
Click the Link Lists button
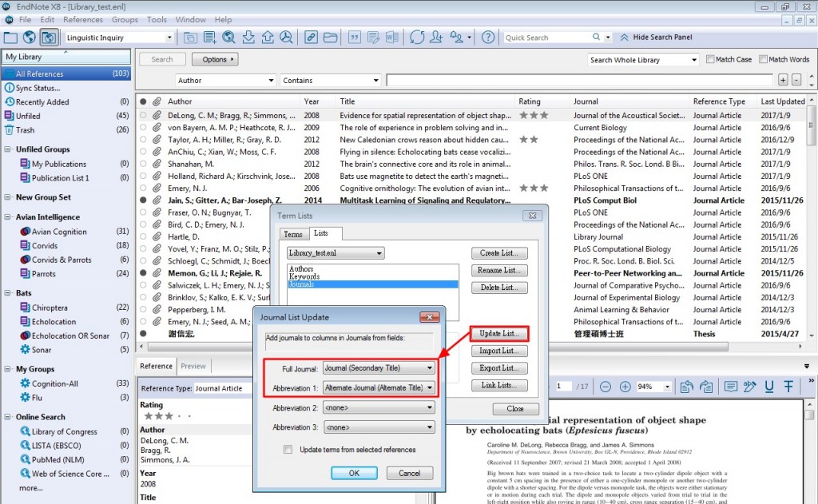pos(499,385)
